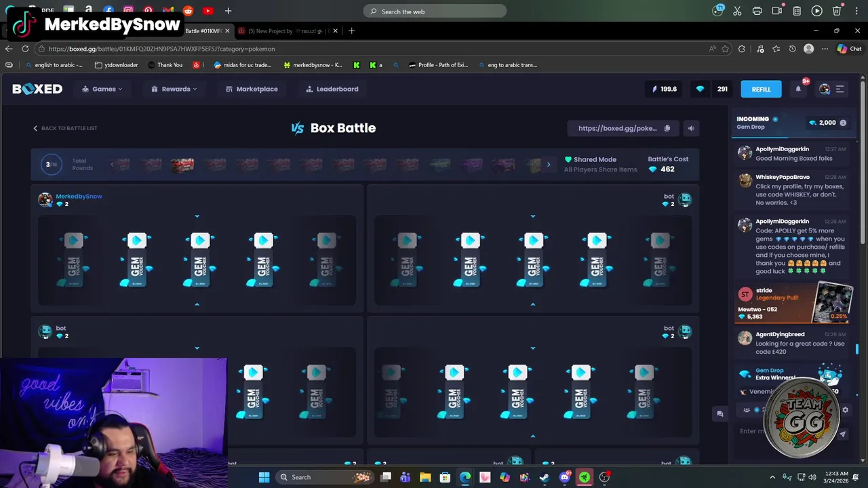The height and width of the screenshot is (488, 868).
Task: Open a new browser tab
Action: pos(352,30)
